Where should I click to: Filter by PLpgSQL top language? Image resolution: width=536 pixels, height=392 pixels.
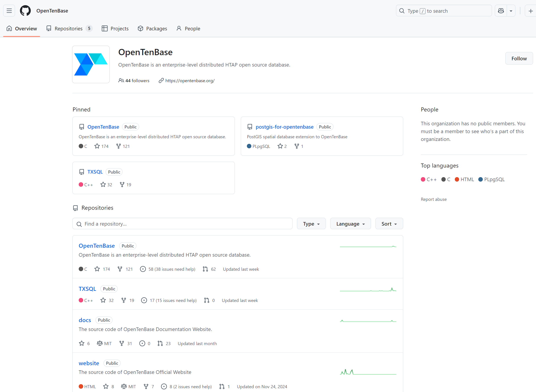[491, 179]
